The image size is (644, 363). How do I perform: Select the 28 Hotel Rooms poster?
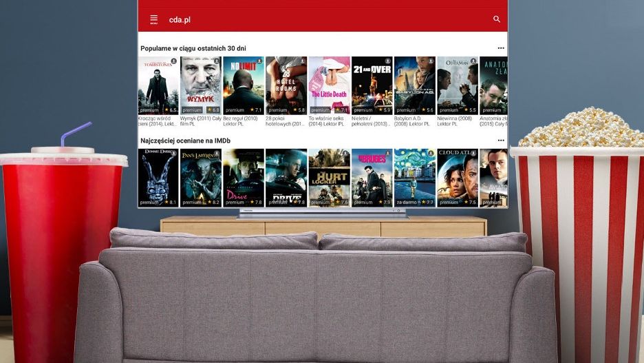286,85
